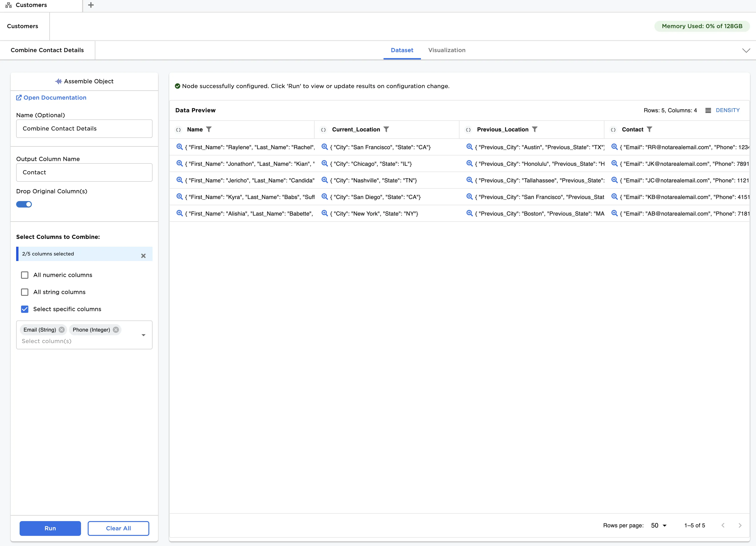Click the DENSITY button
The image size is (756, 546).
point(723,110)
